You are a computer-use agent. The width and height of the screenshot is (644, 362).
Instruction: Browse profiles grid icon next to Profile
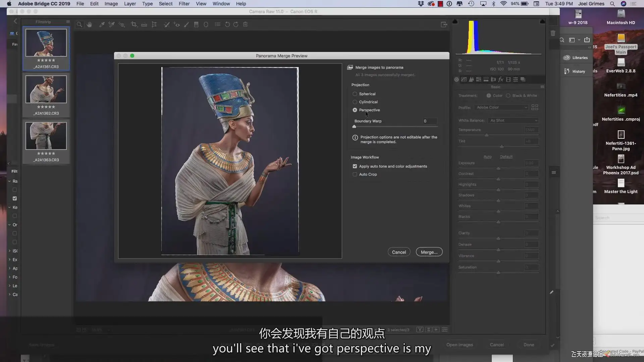pos(535,107)
